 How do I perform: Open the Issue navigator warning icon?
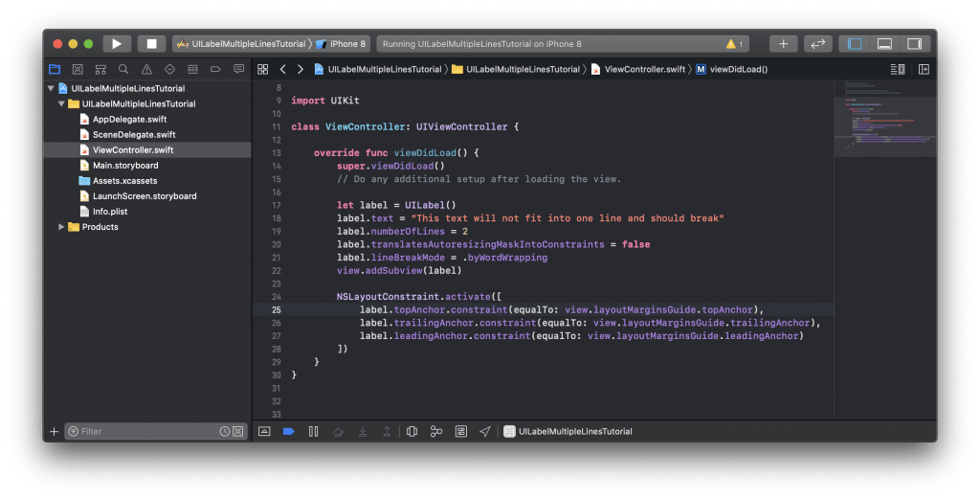point(146,69)
